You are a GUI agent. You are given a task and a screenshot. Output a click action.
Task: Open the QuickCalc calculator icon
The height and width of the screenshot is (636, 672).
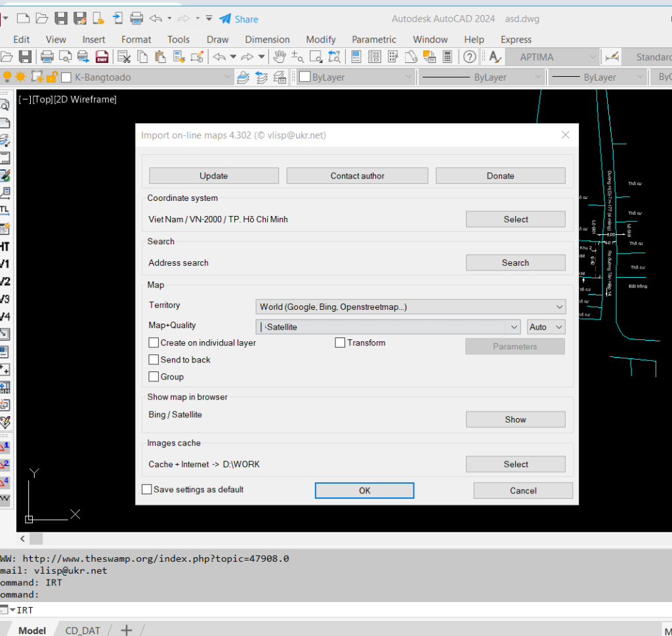coord(448,56)
